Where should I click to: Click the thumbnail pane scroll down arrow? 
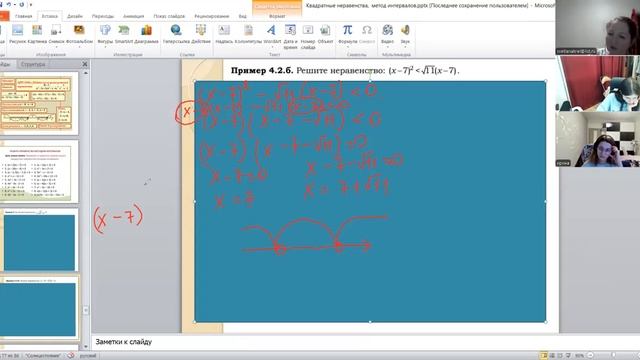click(86, 347)
